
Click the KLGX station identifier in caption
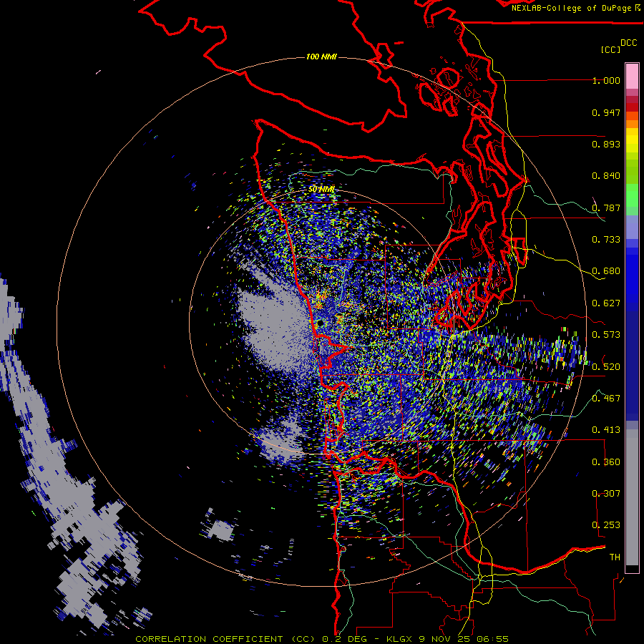tap(401, 639)
